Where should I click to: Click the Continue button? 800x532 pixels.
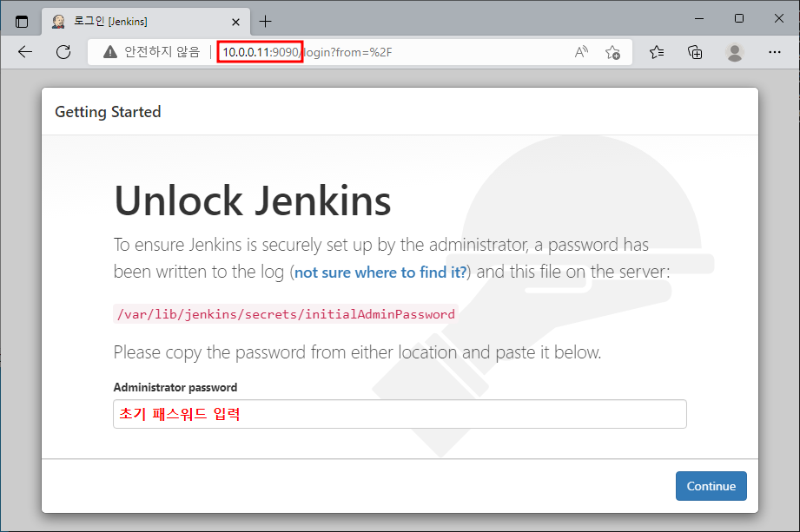coord(711,486)
